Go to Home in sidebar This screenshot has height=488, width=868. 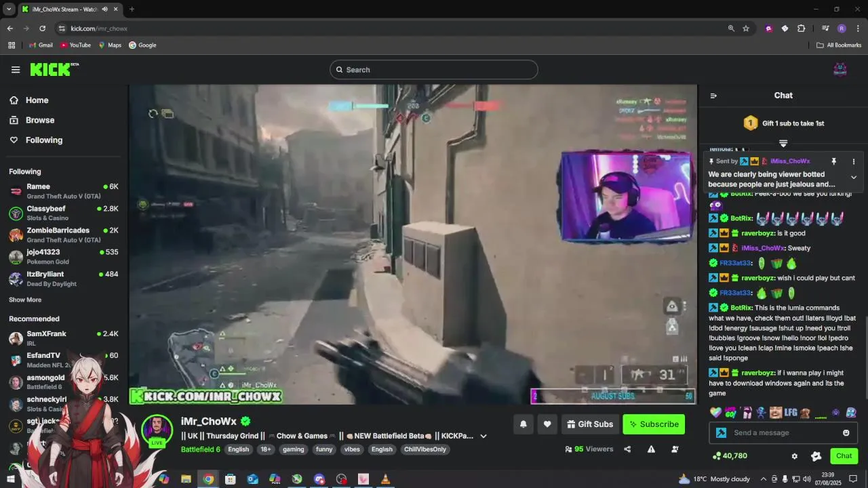37,100
